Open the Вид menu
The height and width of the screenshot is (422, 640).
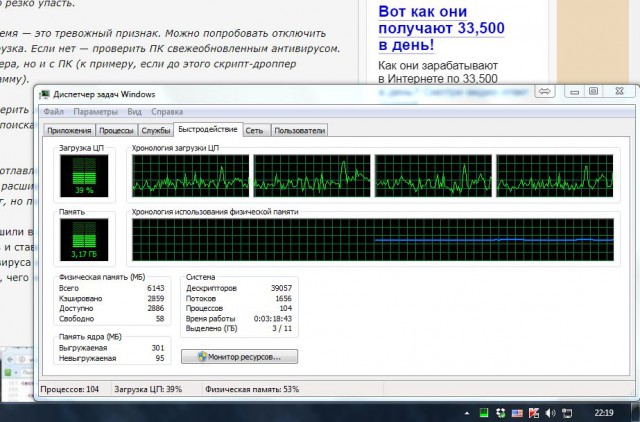pyautogui.click(x=134, y=112)
